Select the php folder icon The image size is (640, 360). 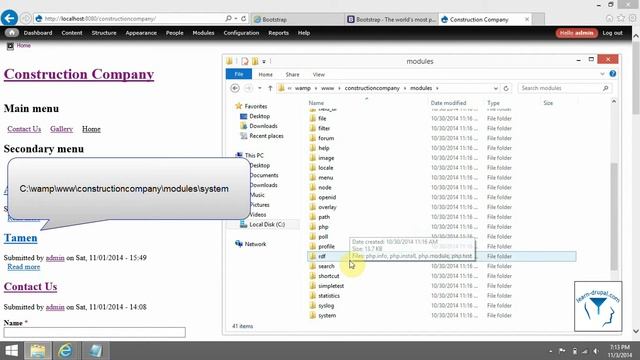[313, 227]
